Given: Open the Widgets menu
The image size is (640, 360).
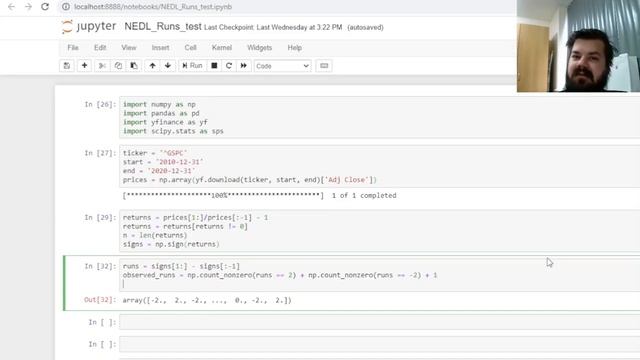Looking at the screenshot, I should (x=259, y=48).
